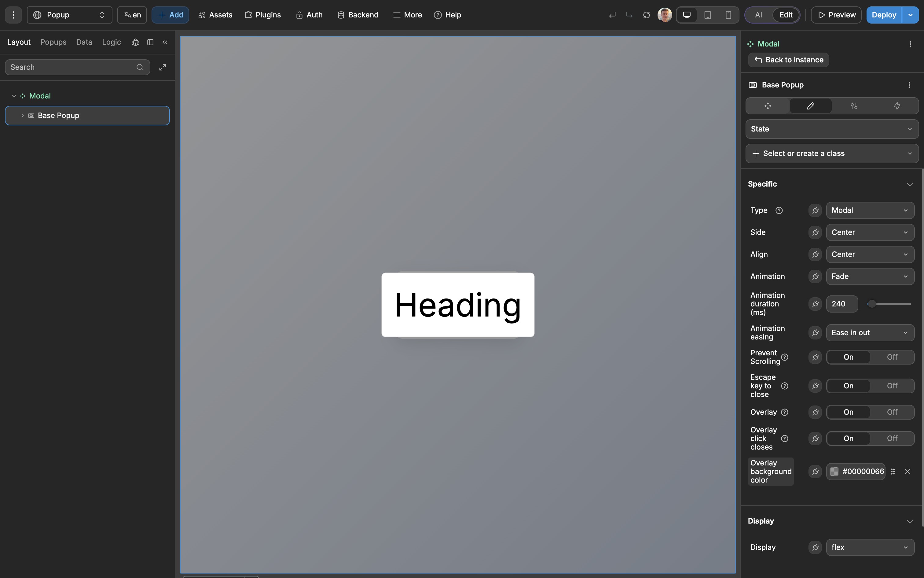
Task: Select the settings sliders tab icon
Action: click(x=854, y=106)
